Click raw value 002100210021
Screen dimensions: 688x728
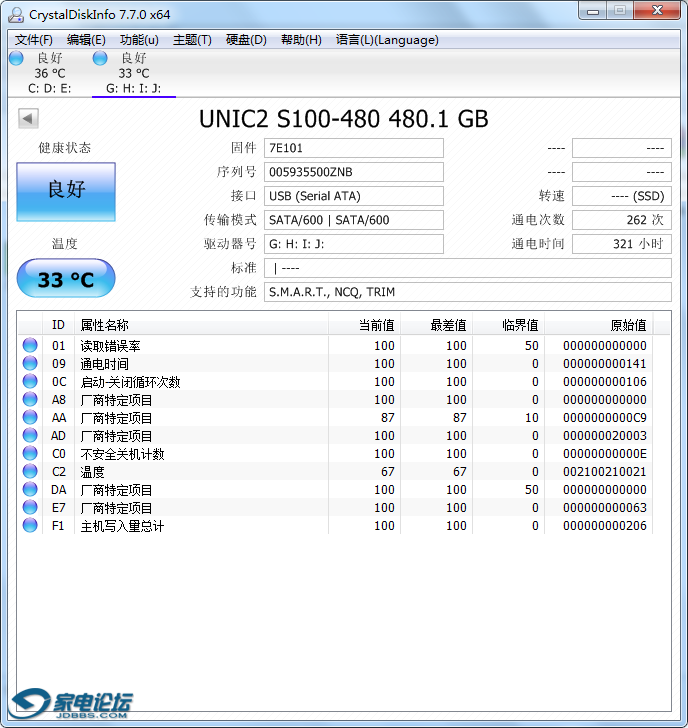tap(604, 472)
